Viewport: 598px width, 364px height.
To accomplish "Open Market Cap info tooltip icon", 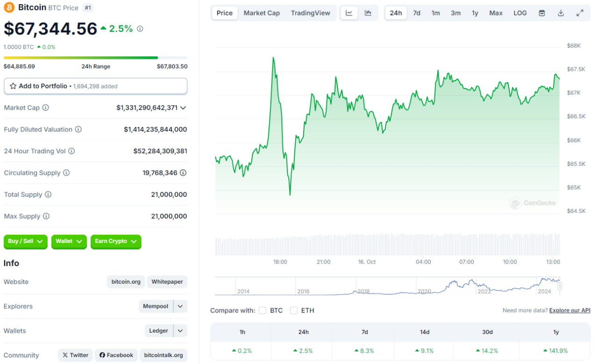I will pyautogui.click(x=45, y=107).
